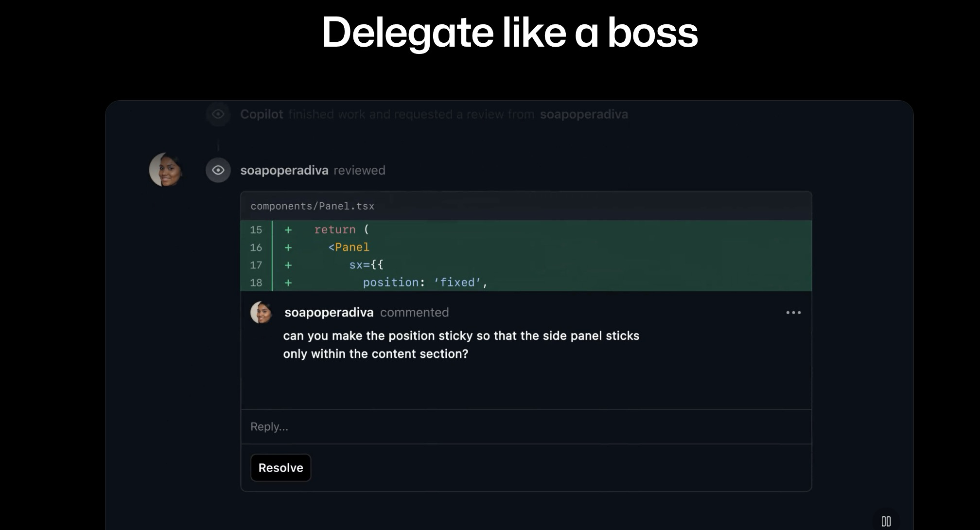This screenshot has width=980, height=530.
Task: Click the position: 'fixed' code line
Action: (425, 283)
